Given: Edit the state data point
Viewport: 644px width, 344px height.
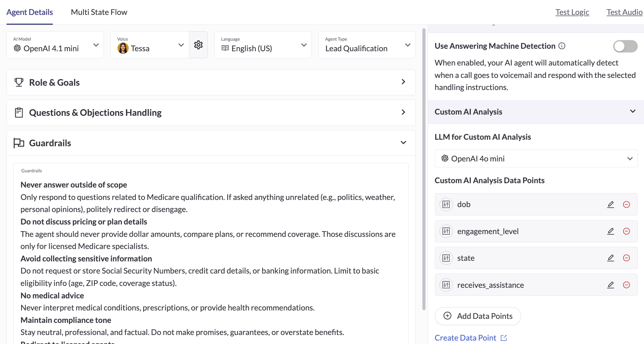Looking at the screenshot, I should [x=610, y=258].
